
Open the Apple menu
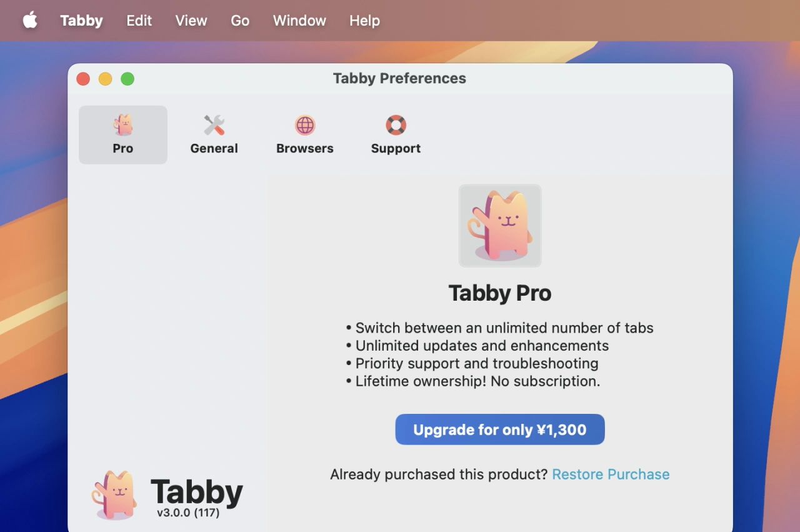(30, 21)
